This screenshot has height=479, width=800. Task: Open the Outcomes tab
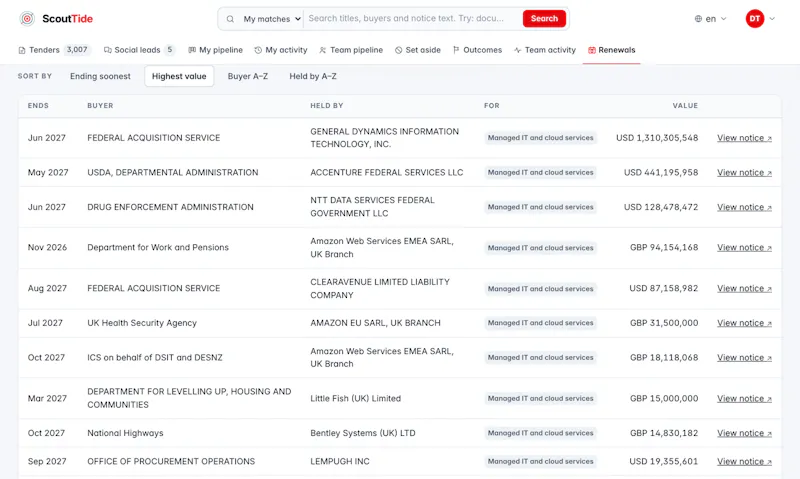tap(477, 50)
